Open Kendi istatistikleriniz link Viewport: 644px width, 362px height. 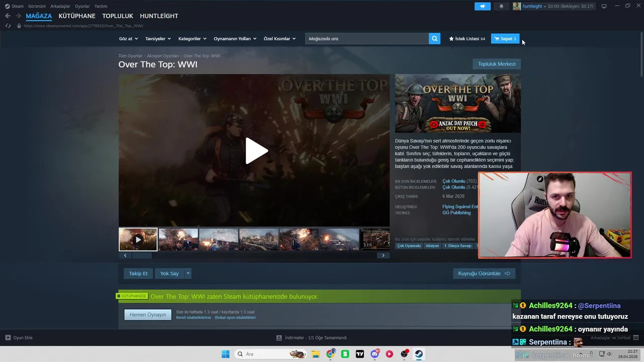pos(194,318)
